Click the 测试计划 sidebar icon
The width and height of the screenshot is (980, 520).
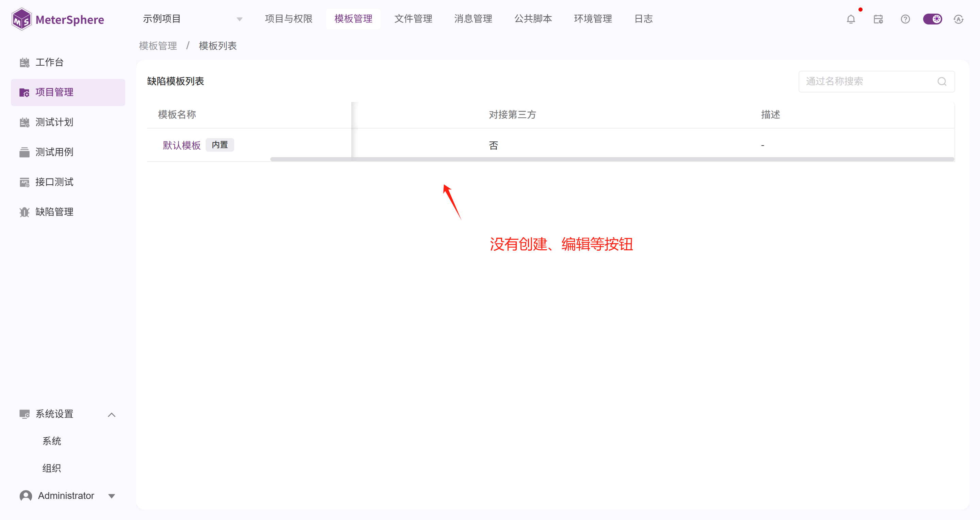pos(25,122)
